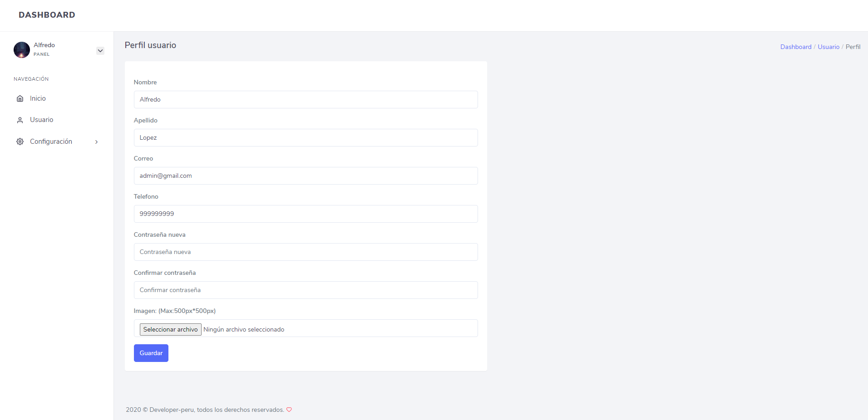This screenshot has width=868, height=420.
Task: Click Alfredo's profile avatar in the sidebar
Action: tap(22, 49)
